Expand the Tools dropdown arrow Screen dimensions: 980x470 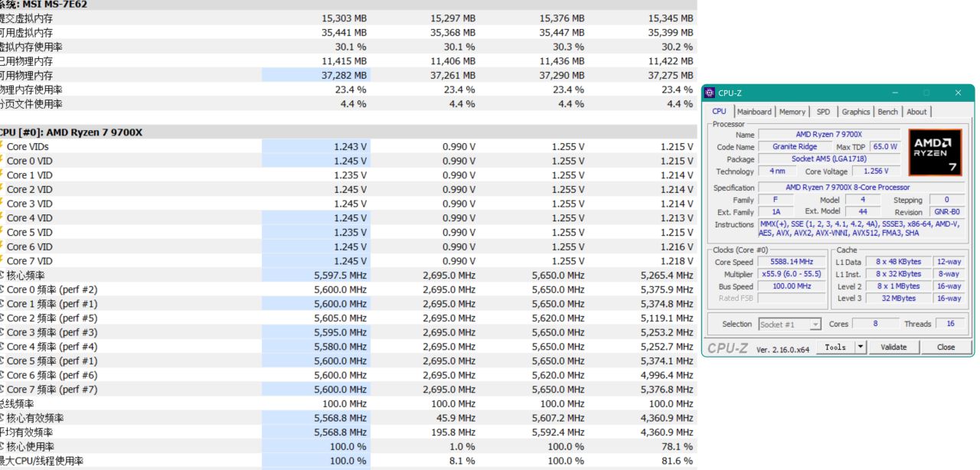pyautogui.click(x=861, y=347)
